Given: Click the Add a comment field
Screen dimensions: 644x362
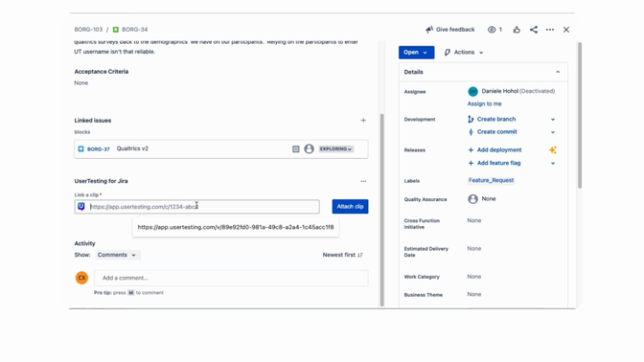Looking at the screenshot, I should pyautogui.click(x=231, y=278).
